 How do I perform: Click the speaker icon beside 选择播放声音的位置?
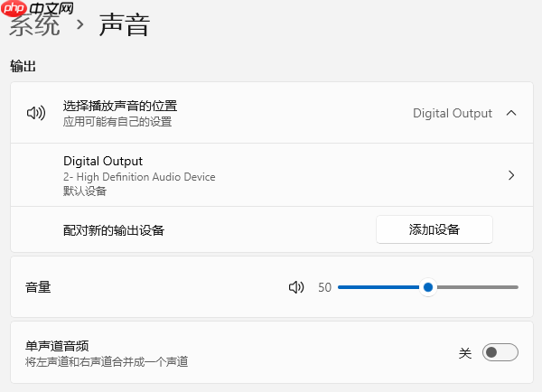tap(36, 113)
